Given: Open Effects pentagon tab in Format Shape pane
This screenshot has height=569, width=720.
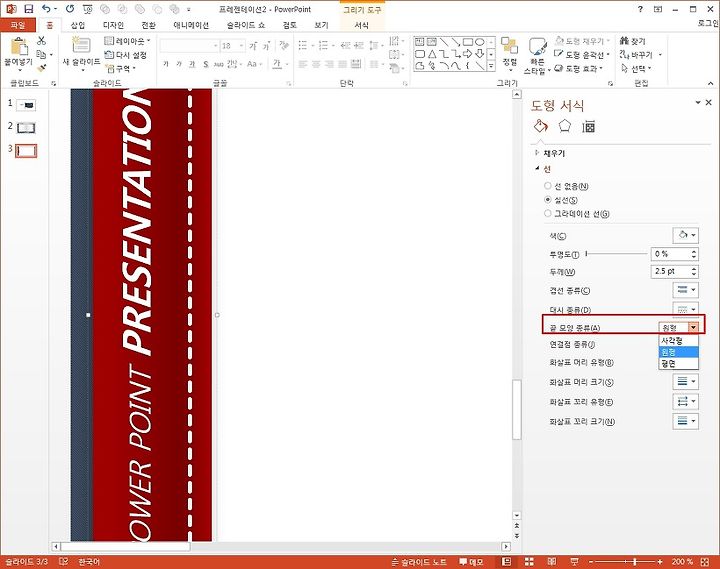Looking at the screenshot, I should [564, 126].
